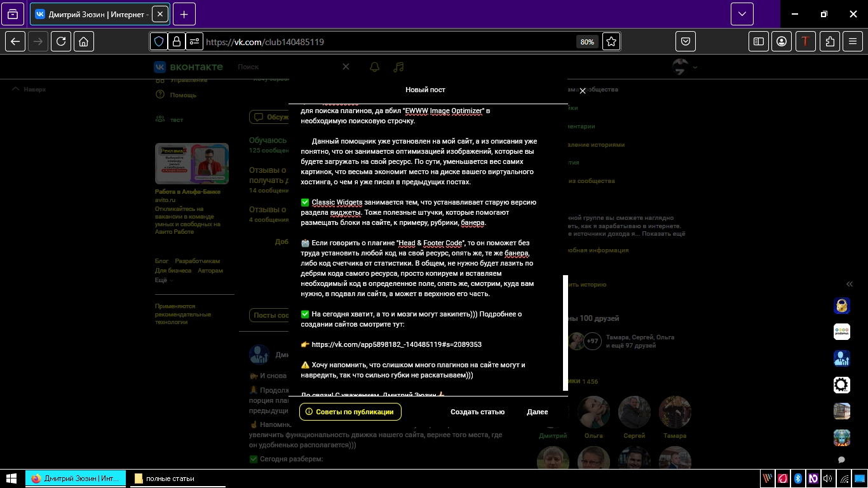Expand the VK profile avatar menu

685,67
